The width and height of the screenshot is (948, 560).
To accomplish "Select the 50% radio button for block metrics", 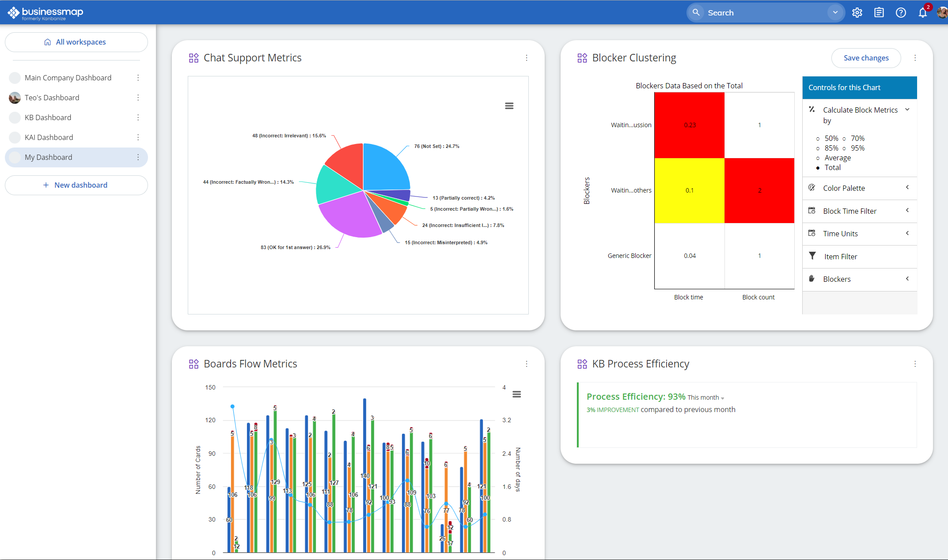I will click(x=818, y=138).
